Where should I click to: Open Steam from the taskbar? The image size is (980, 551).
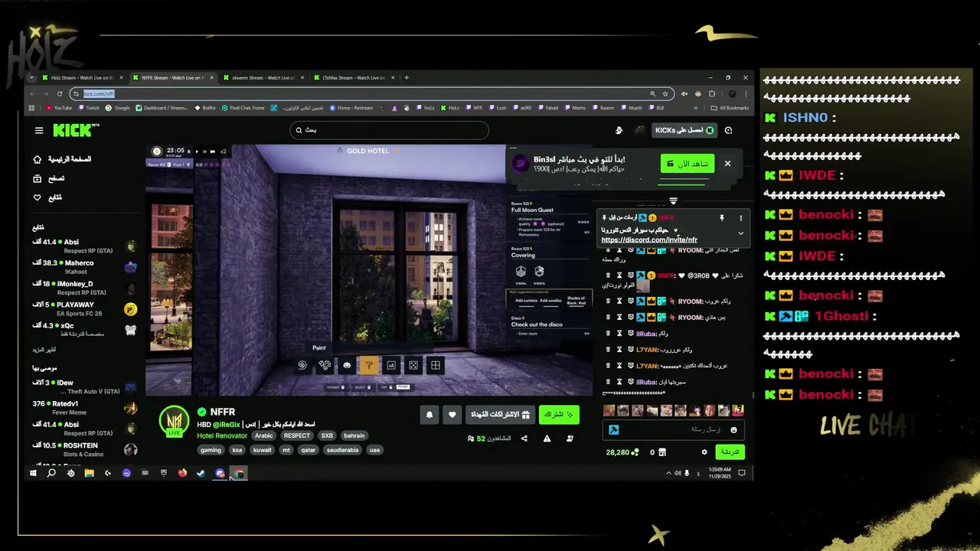(201, 473)
